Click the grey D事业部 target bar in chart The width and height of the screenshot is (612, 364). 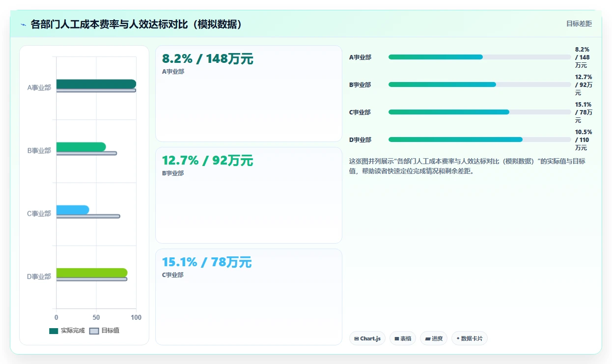point(92,279)
